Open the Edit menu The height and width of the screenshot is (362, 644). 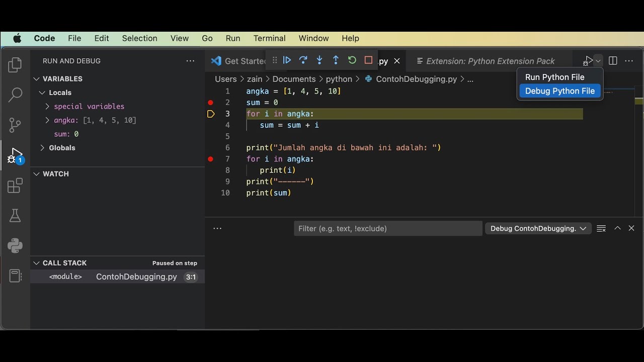(x=102, y=38)
